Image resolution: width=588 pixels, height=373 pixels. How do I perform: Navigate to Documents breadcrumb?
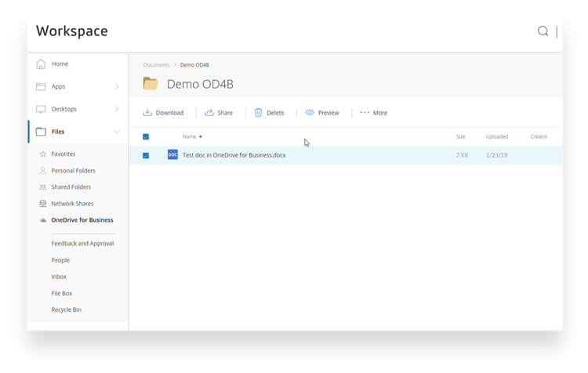click(156, 65)
